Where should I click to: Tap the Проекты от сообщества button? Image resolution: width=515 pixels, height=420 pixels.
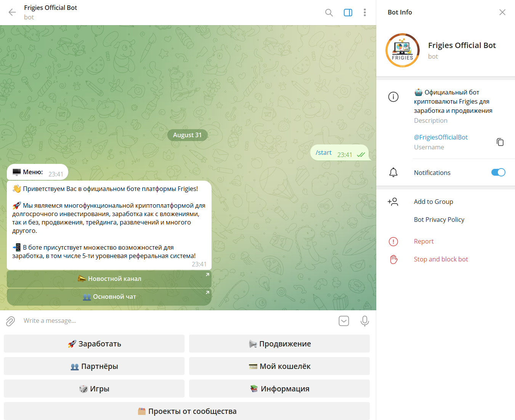[x=187, y=411]
